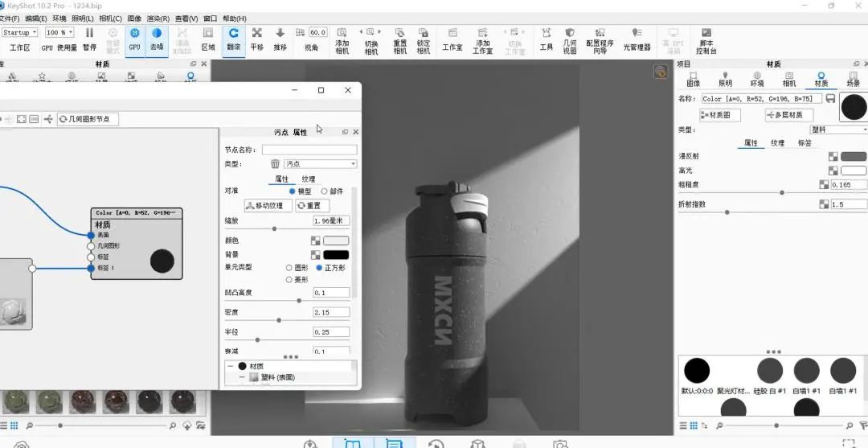Select the 翻滚 tumble camera tool
Screen dimensions: 868x448
point(234,33)
